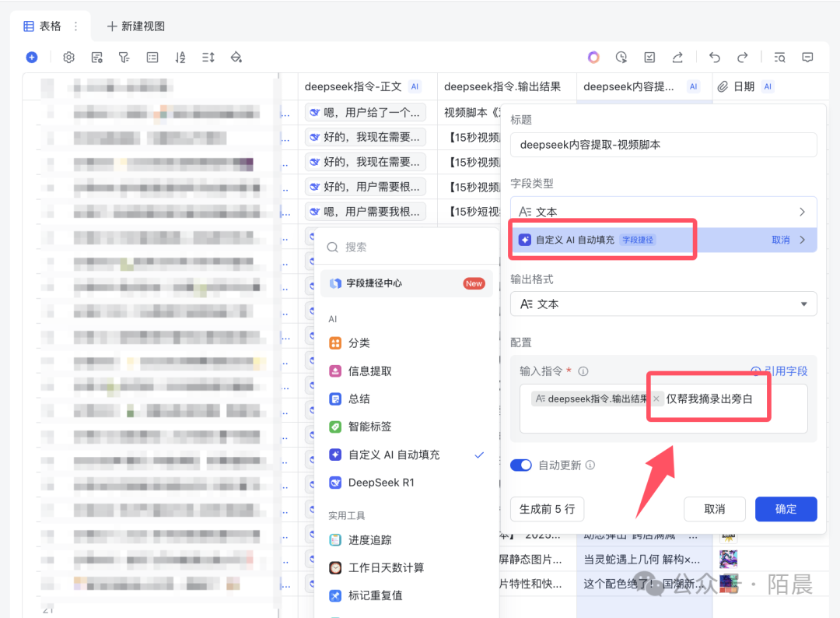Select 自定义 AI 自动填充 in shortcut list
This screenshot has width=840, height=618.
pyautogui.click(x=407, y=455)
